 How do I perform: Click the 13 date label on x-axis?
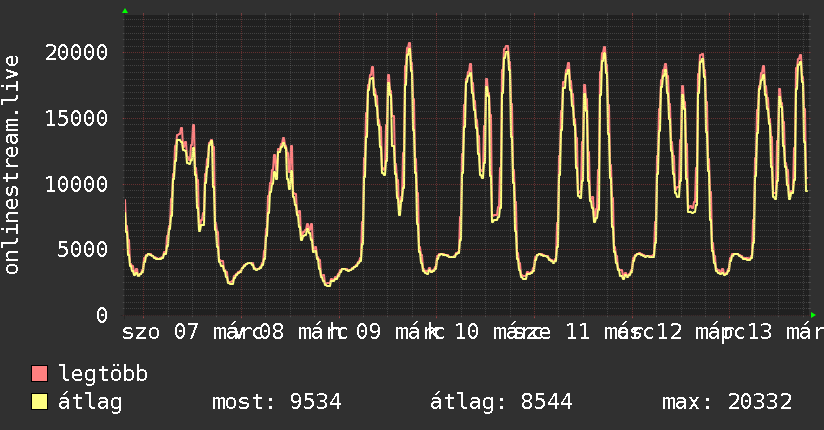click(759, 332)
